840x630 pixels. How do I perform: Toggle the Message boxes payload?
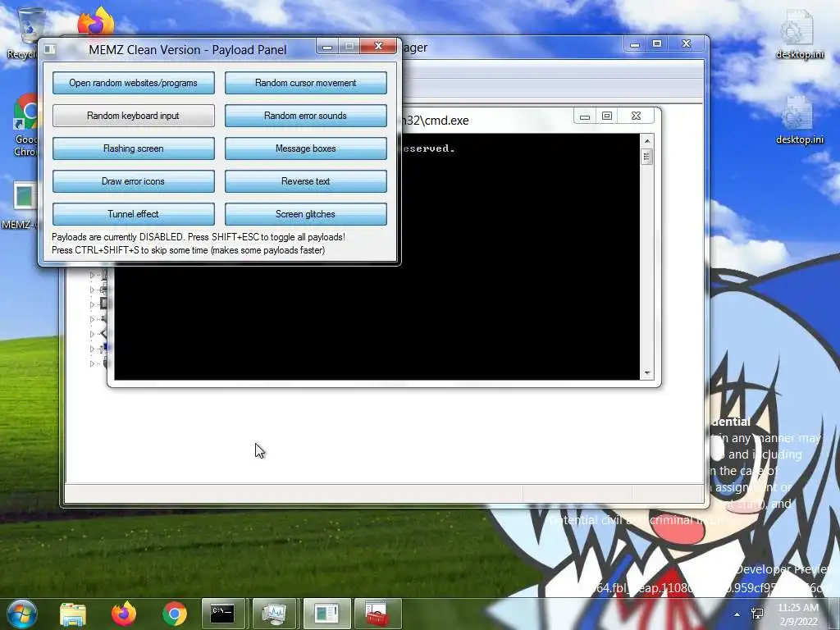[305, 148]
